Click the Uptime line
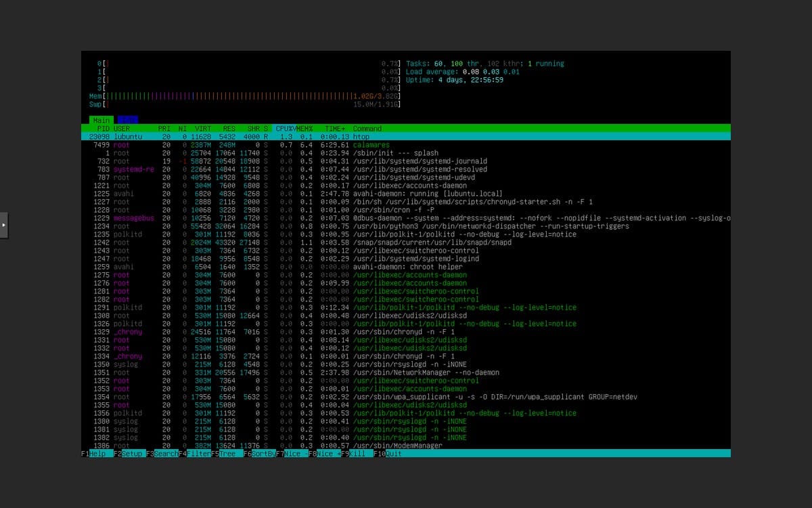Viewport: 812px width, 508px height. click(455, 80)
